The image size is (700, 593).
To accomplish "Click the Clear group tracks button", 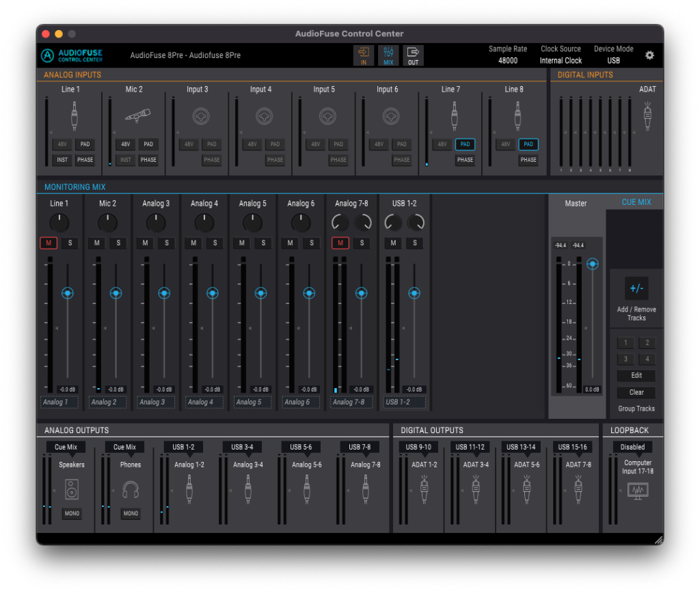I will [x=636, y=392].
